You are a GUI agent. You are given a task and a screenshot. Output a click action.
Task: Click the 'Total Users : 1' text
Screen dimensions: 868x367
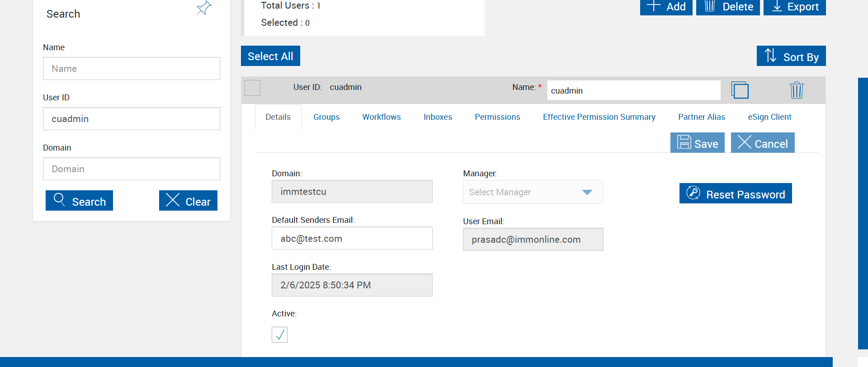pyautogui.click(x=291, y=5)
